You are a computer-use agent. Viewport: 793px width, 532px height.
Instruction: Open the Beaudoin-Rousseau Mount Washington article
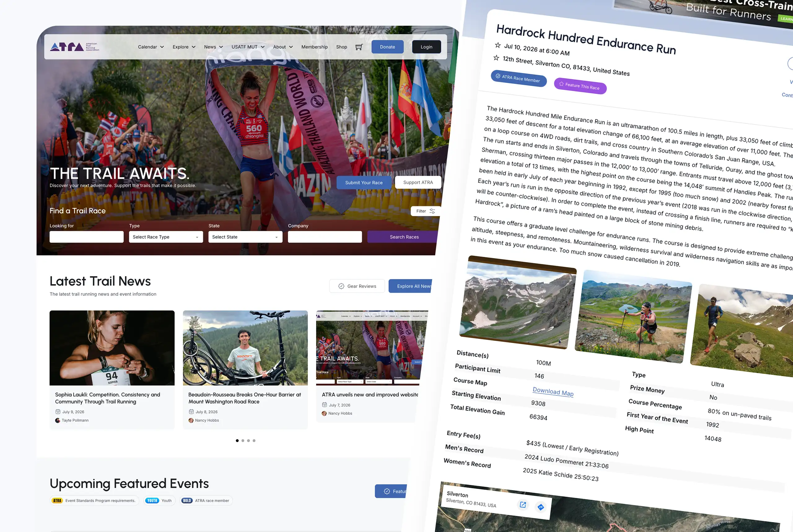(x=244, y=398)
